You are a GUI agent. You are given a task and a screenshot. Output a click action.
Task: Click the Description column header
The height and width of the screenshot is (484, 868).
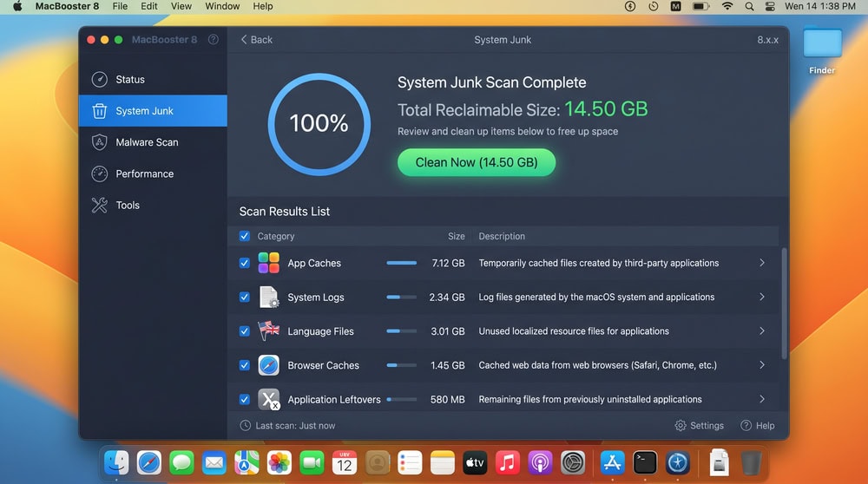(502, 236)
